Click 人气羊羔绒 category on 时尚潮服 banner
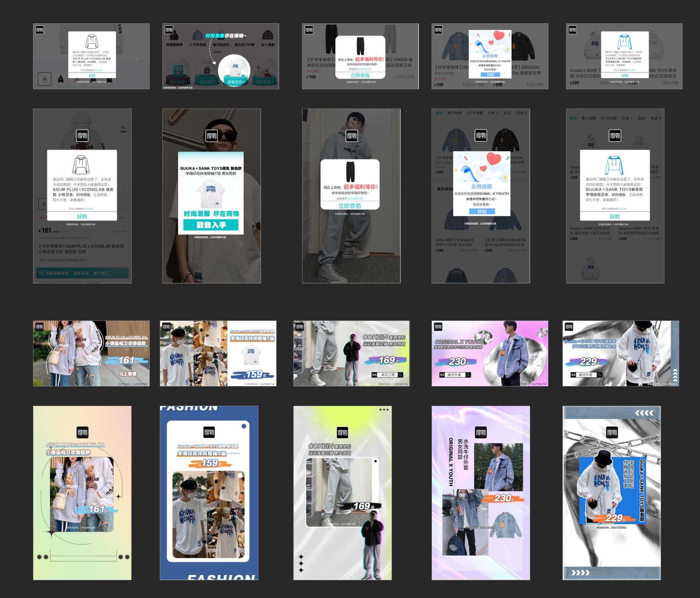This screenshot has height=598, width=700. click(x=197, y=45)
